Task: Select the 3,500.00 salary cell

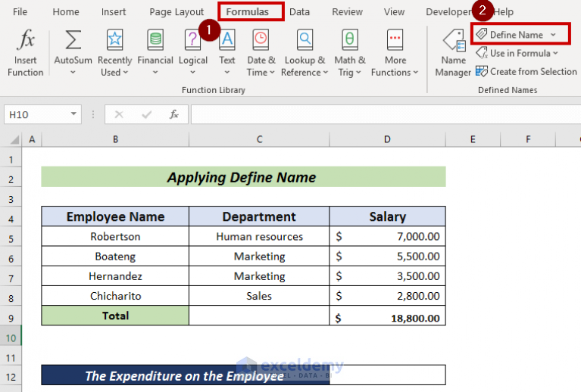Action: (x=387, y=276)
